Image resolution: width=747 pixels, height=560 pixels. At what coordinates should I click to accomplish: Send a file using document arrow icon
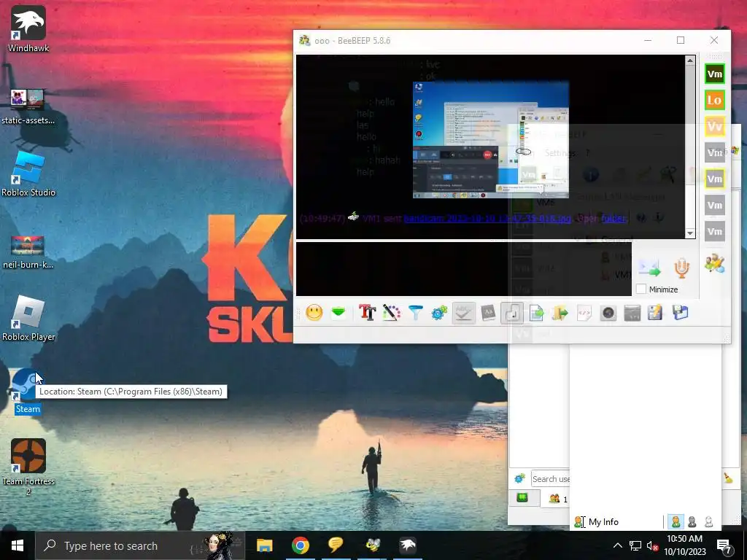[x=536, y=313]
